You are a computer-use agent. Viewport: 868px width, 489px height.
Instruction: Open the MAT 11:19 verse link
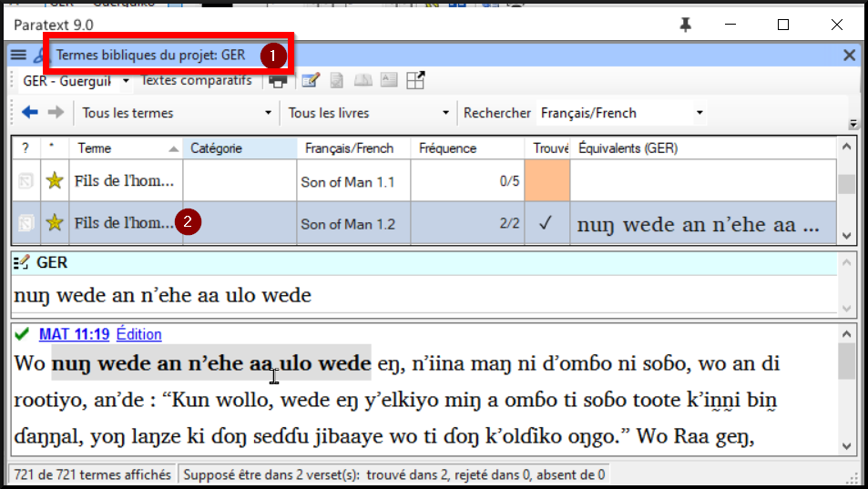pyautogui.click(x=74, y=334)
